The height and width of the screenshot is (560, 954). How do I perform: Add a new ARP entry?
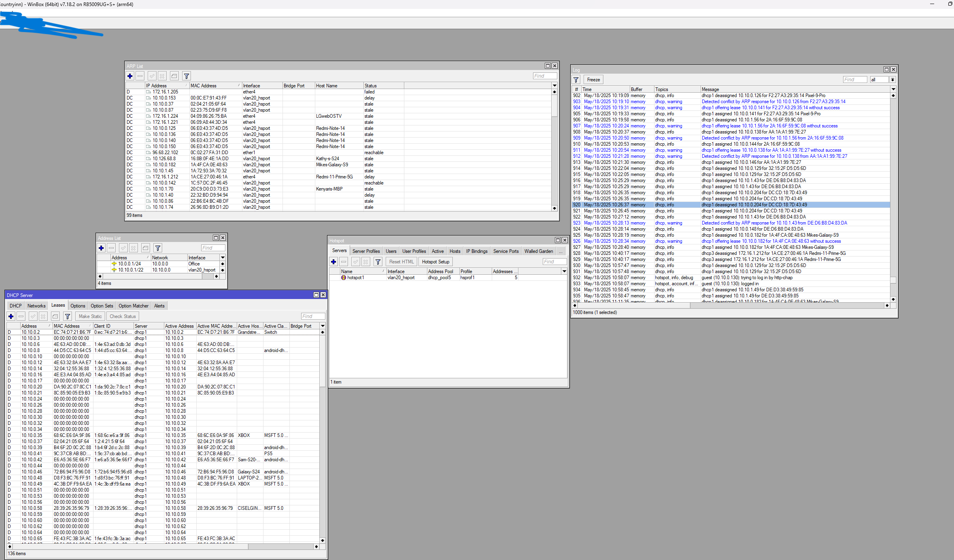[x=130, y=76]
